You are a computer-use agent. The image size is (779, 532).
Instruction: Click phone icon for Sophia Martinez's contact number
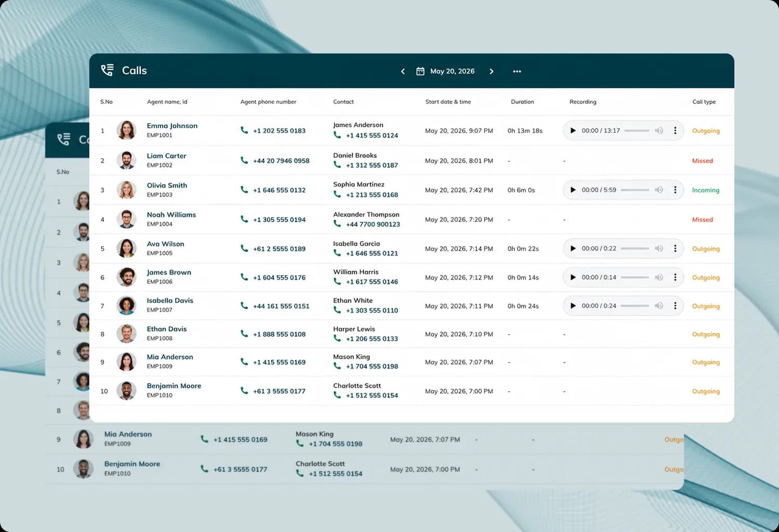[x=337, y=194]
